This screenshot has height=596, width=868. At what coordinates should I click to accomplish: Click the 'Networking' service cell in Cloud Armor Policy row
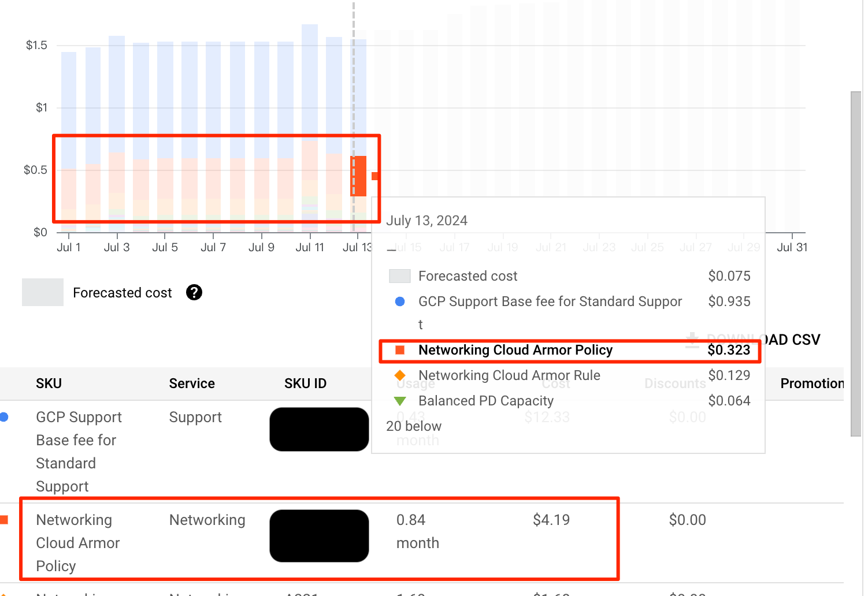(x=207, y=520)
